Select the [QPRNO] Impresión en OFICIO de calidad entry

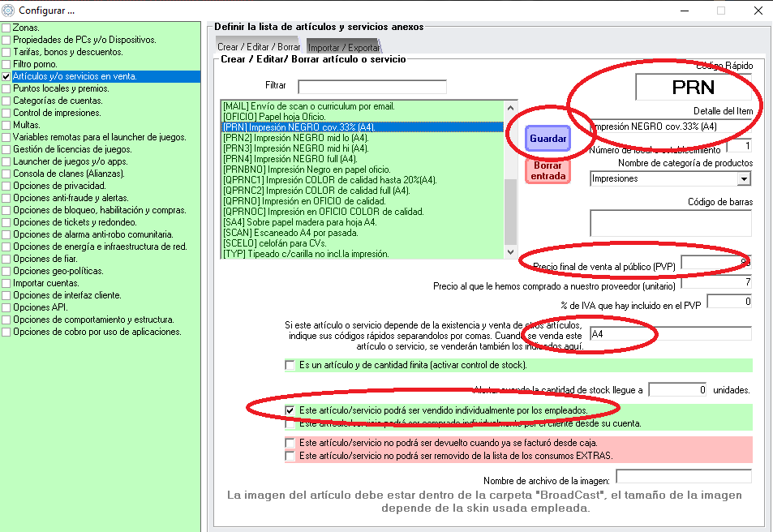click(x=362, y=201)
